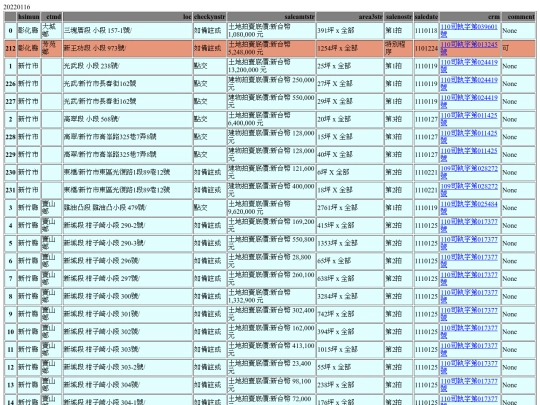Select the 3284坪 area cell in row 8
The image size is (540, 405).
(x=350, y=296)
